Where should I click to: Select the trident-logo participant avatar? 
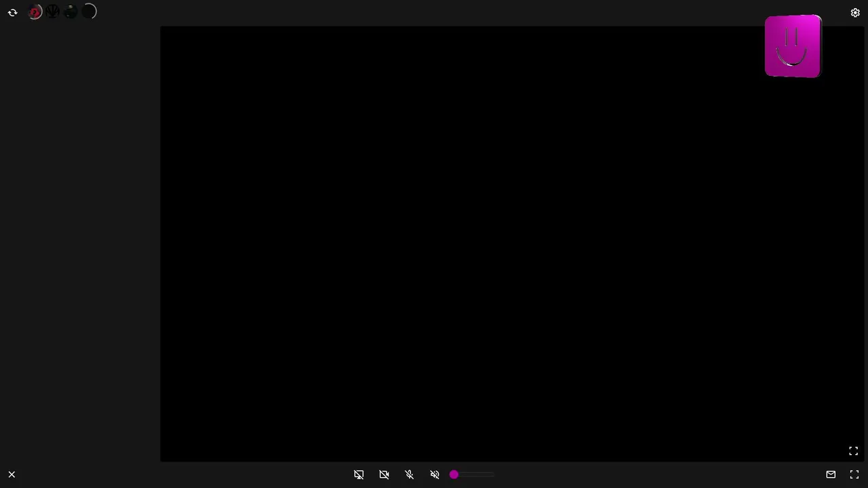coord(53,12)
